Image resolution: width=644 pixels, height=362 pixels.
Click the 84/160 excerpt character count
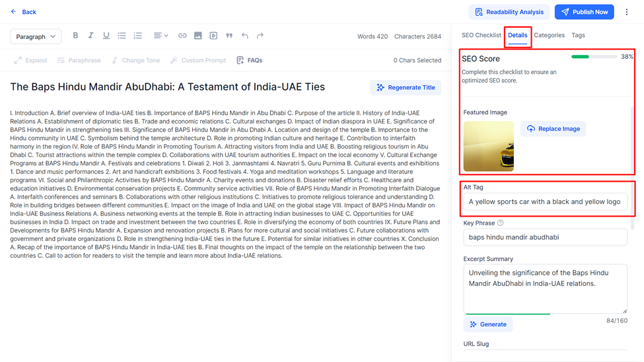click(617, 320)
